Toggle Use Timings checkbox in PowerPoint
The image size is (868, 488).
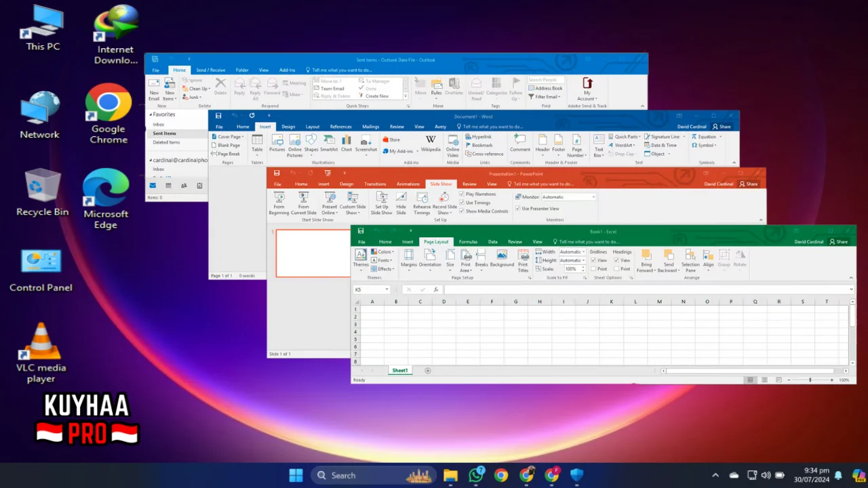462,203
